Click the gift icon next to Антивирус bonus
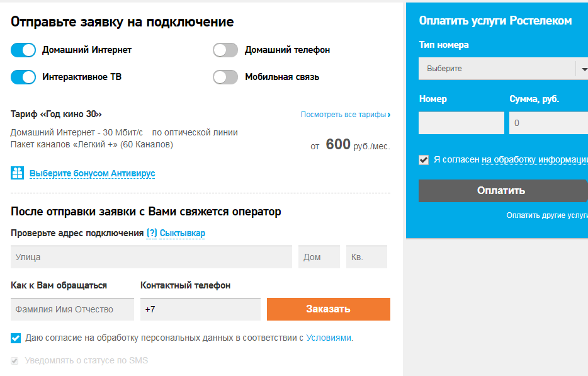Viewport: 588px width, 376px height. tap(18, 173)
